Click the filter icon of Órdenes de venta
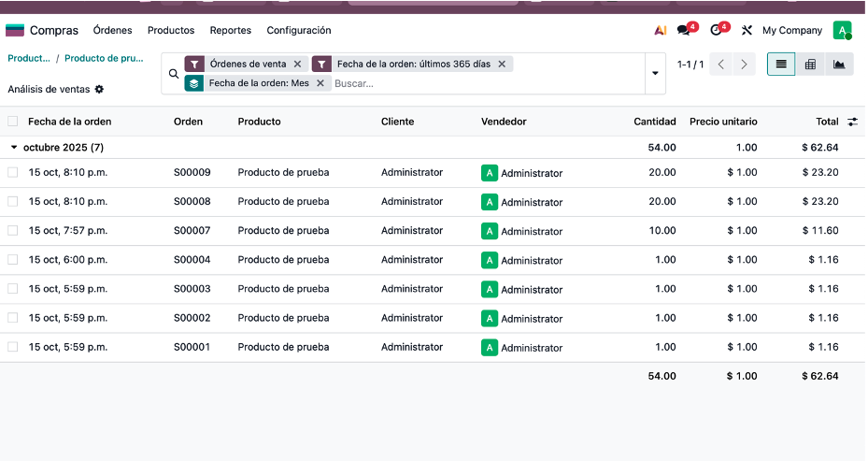Viewport: 868px width, 461px height. [x=194, y=65]
